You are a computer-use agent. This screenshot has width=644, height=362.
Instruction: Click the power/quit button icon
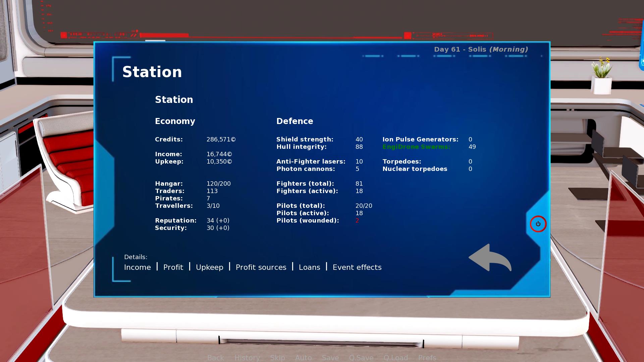[x=538, y=224]
